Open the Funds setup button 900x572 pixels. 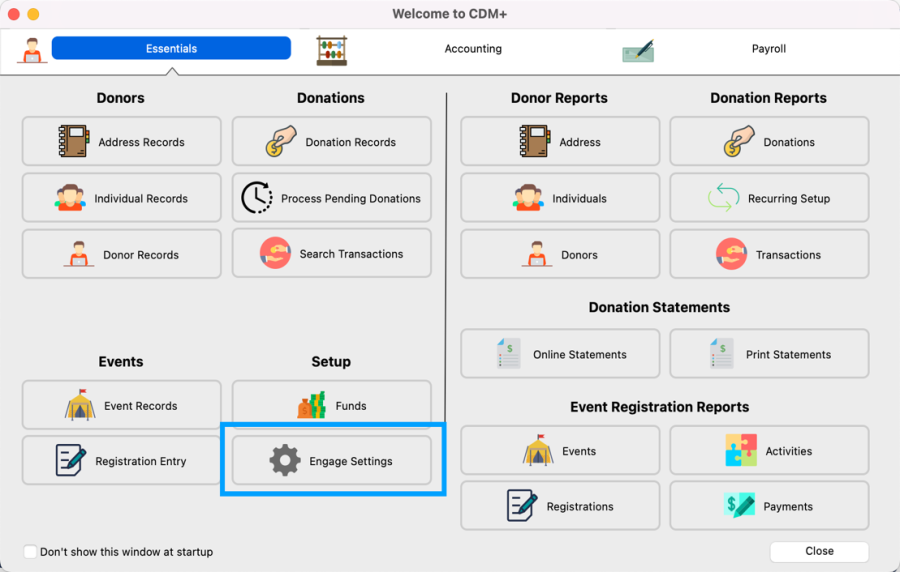pyautogui.click(x=331, y=406)
